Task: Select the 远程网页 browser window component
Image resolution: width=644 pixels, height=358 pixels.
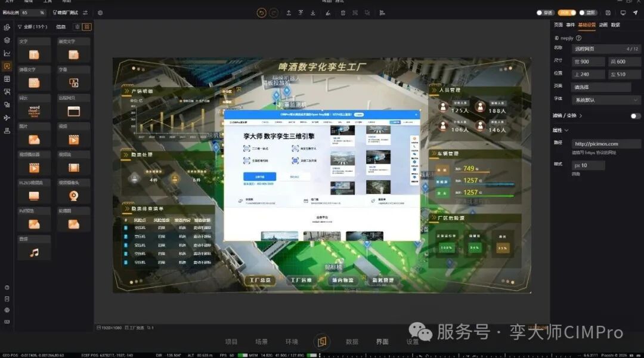Action: click(74, 111)
